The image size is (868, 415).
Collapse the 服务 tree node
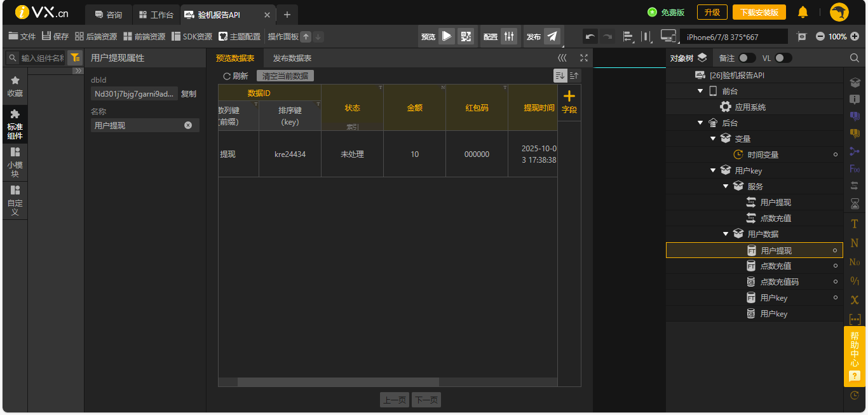(726, 186)
